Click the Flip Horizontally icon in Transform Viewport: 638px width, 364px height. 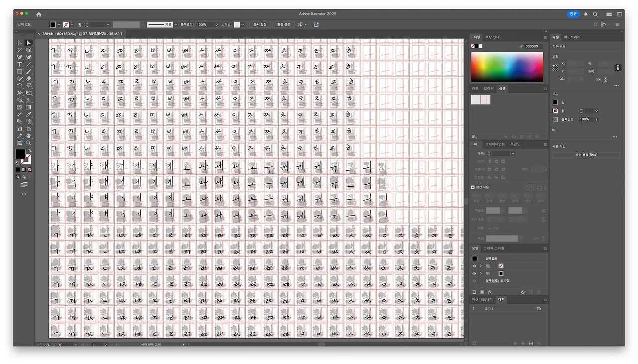(598, 80)
